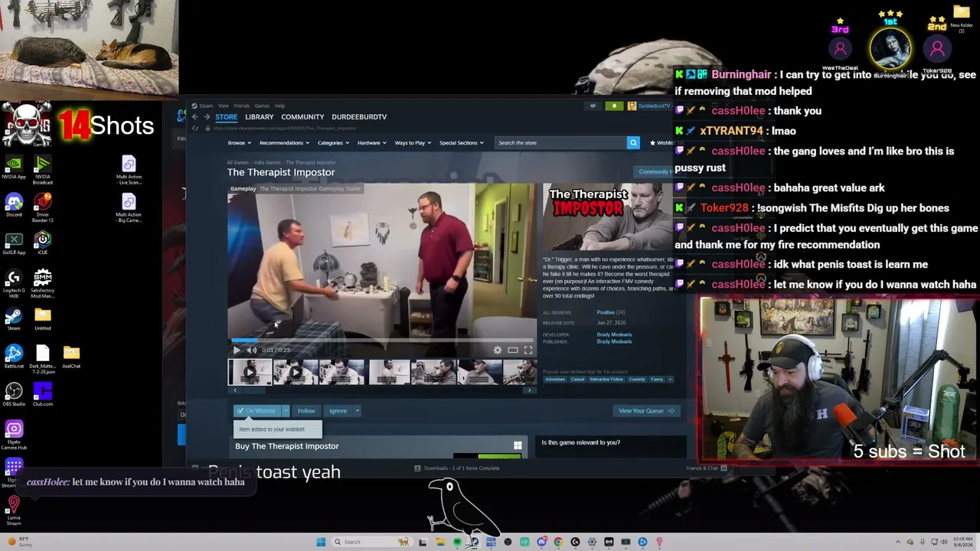Switch to the COMMUNITY tab
The height and width of the screenshot is (551, 980).
[302, 117]
